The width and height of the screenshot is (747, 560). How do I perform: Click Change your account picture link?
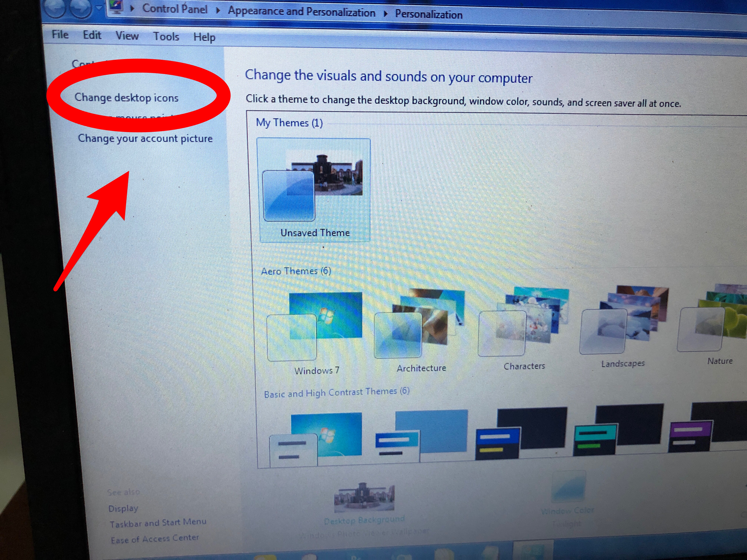tap(145, 138)
